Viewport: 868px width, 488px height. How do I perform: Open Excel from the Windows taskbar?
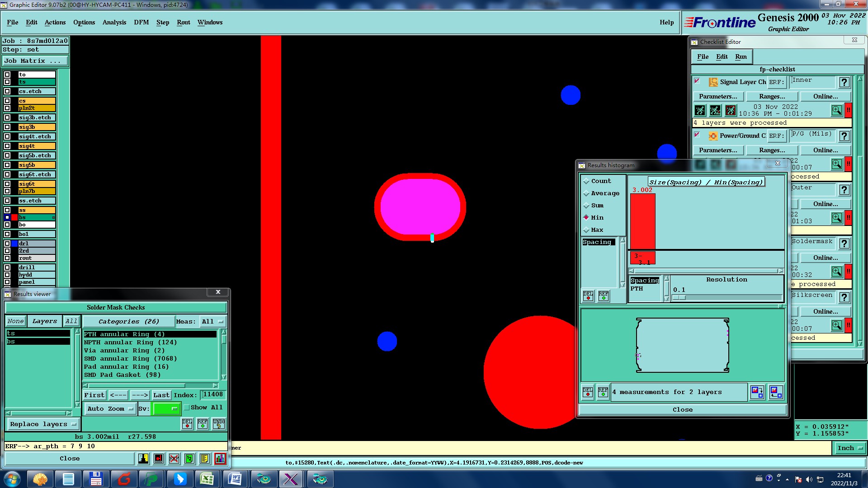pyautogui.click(x=207, y=479)
